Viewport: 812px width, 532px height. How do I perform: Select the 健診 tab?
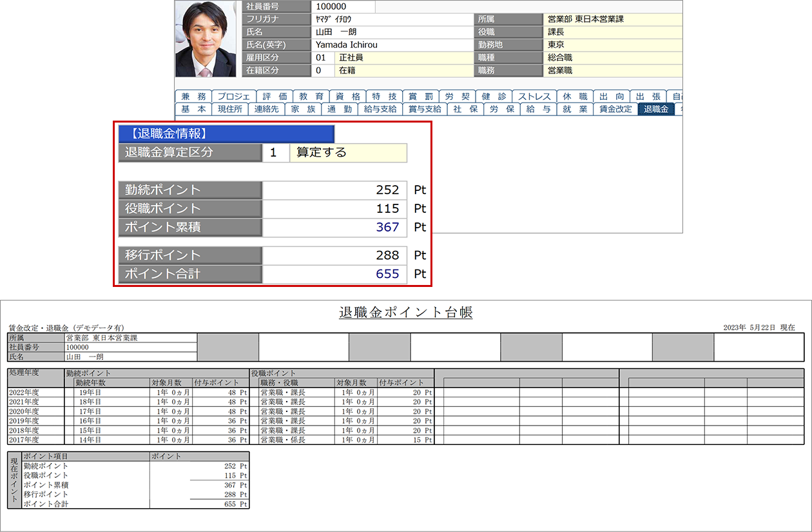point(497,97)
